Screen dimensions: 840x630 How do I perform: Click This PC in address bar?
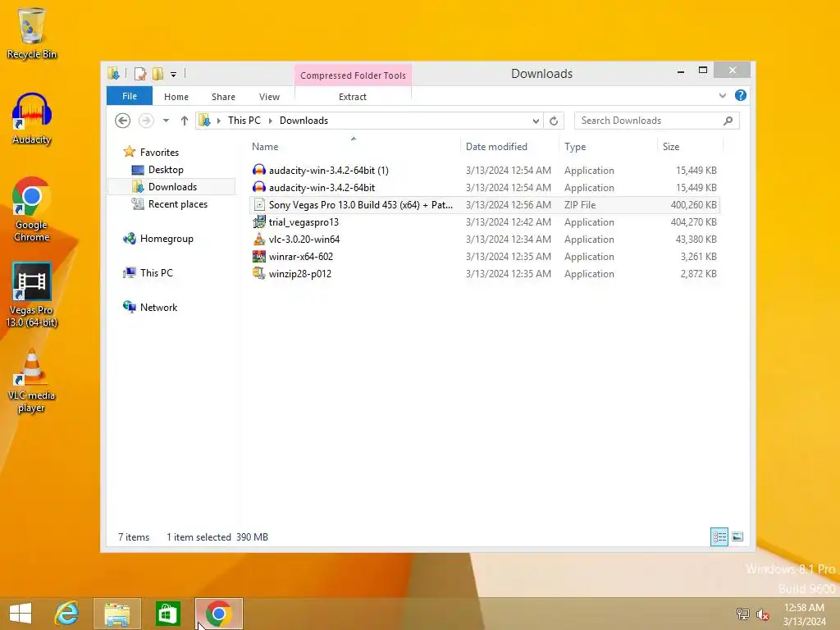tap(244, 121)
